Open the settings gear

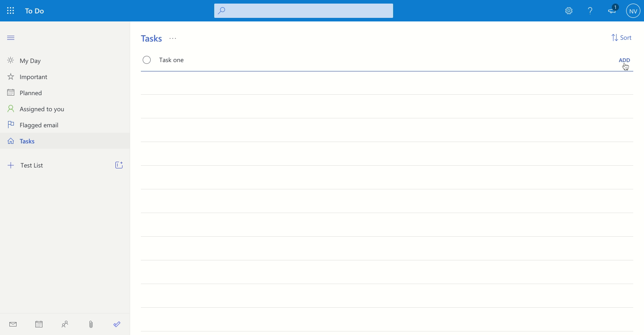569,11
